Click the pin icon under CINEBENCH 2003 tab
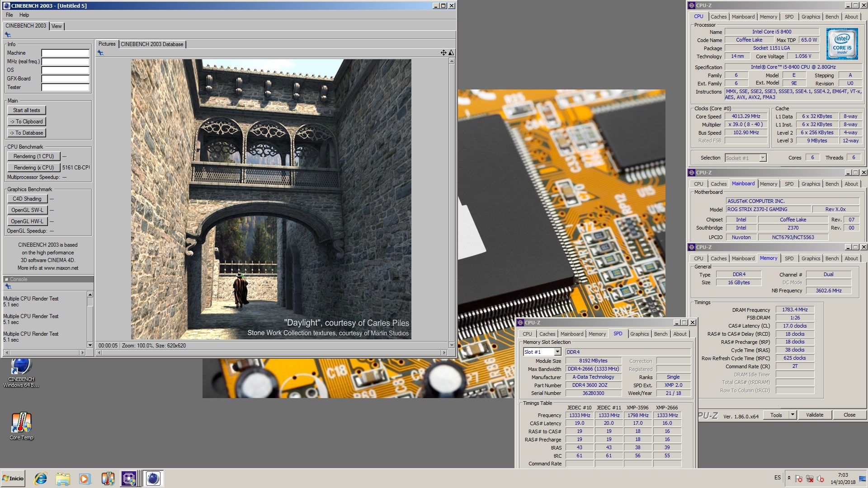This screenshot has height=488, width=868. (x=8, y=35)
